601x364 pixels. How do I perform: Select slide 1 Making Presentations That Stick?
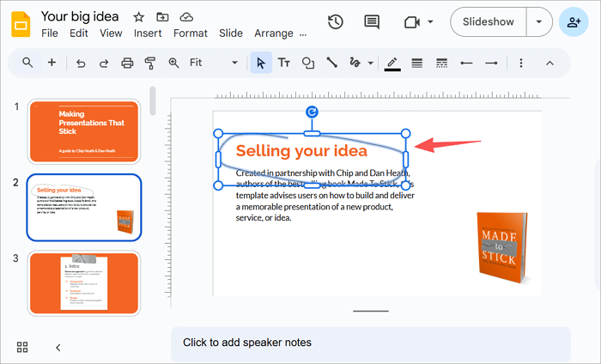pyautogui.click(x=84, y=131)
